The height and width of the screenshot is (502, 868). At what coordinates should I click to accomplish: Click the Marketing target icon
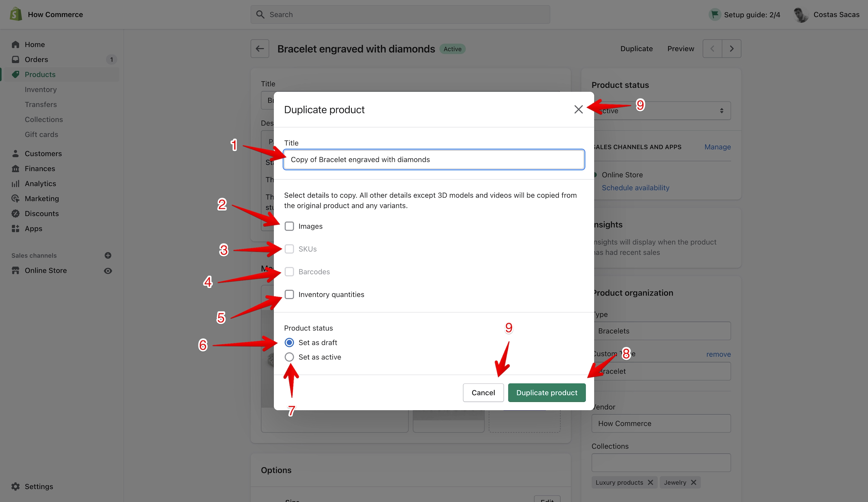[15, 198]
